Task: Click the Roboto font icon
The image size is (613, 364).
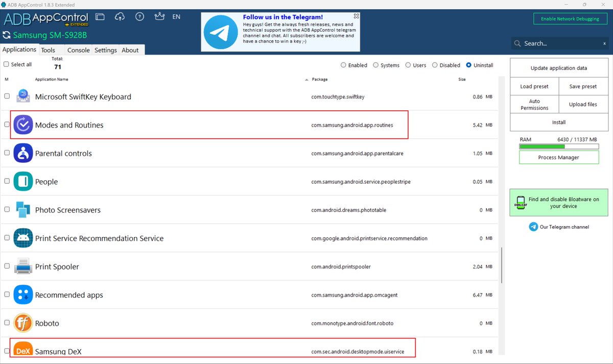Action: pos(23,323)
